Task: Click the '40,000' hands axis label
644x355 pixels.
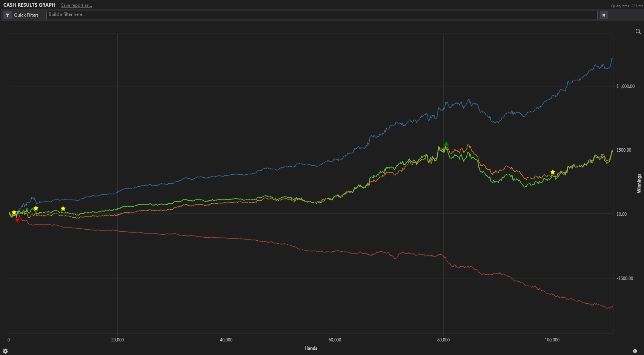Action: [x=226, y=340]
